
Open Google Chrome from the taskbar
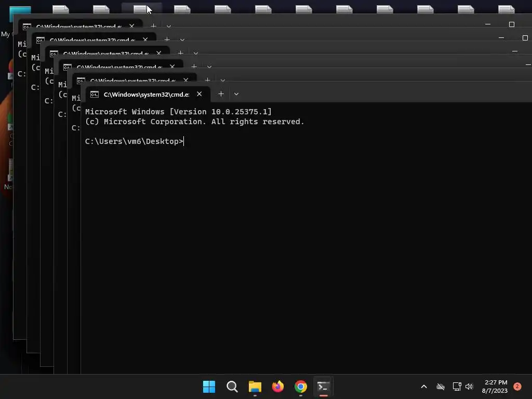point(301,387)
